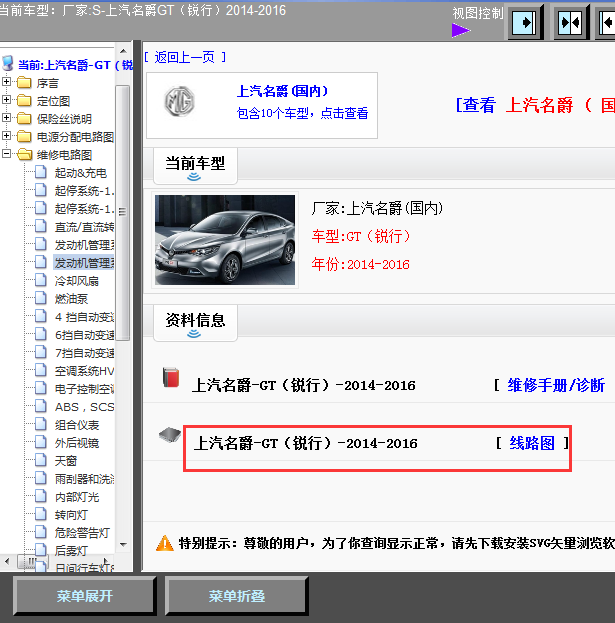Screen dimensions: 615x623
Task: Click the document icon next to 外后视镜
Action: pos(40,442)
